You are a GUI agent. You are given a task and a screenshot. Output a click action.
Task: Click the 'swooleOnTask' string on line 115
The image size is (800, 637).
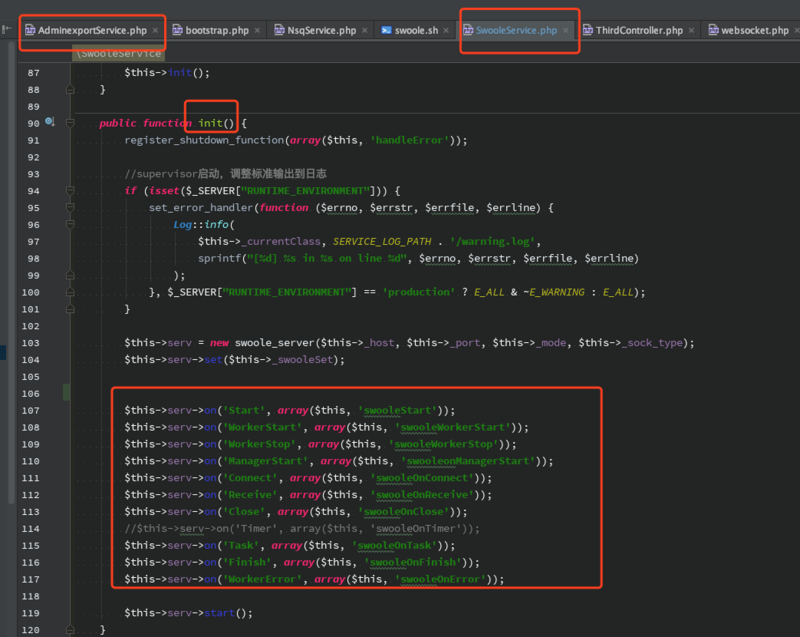pyautogui.click(x=395, y=545)
